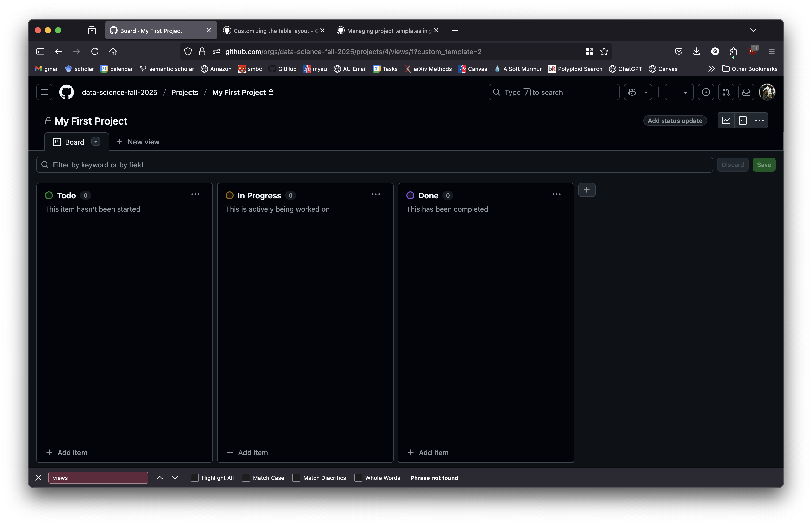The width and height of the screenshot is (812, 525).
Task: Go back to the previous page
Action: click(58, 51)
